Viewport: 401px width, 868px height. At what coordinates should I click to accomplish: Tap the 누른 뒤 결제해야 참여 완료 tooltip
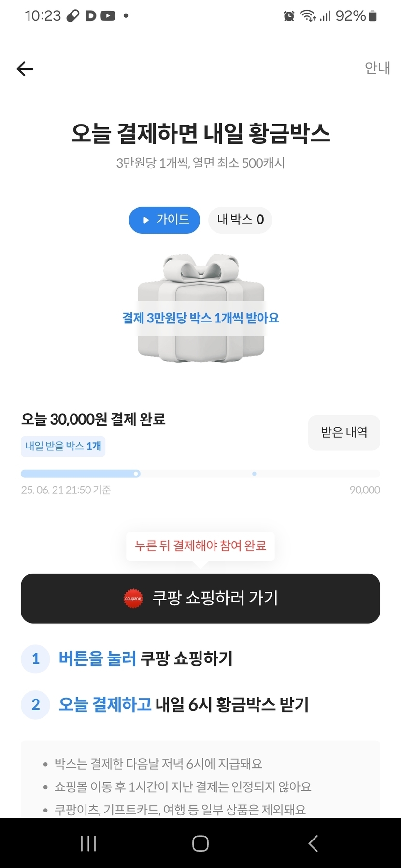200,546
